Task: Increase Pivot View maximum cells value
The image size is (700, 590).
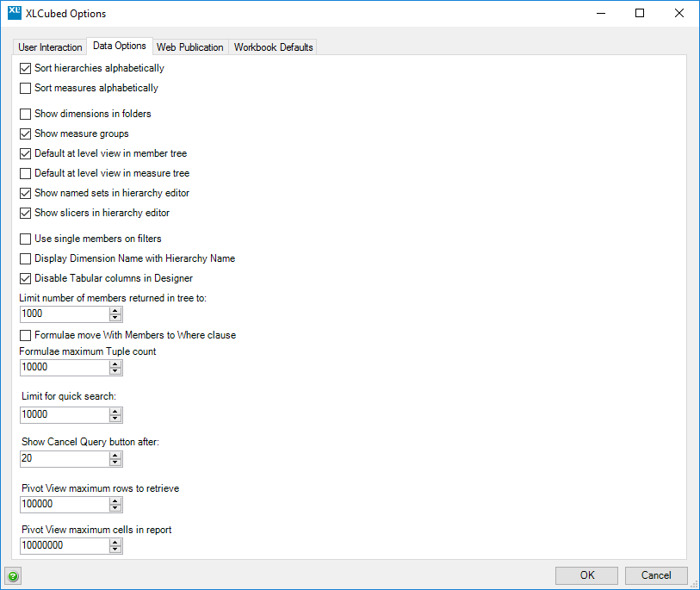Action: point(115,543)
